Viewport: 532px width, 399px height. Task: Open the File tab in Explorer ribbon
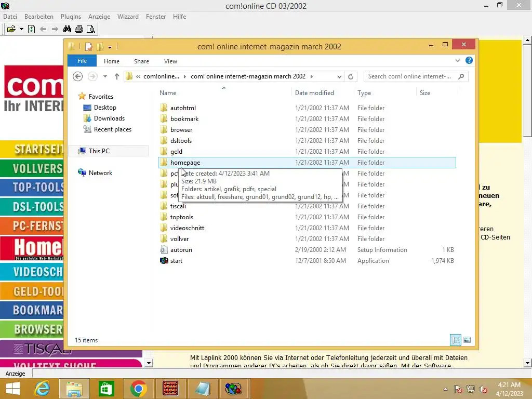(x=82, y=61)
